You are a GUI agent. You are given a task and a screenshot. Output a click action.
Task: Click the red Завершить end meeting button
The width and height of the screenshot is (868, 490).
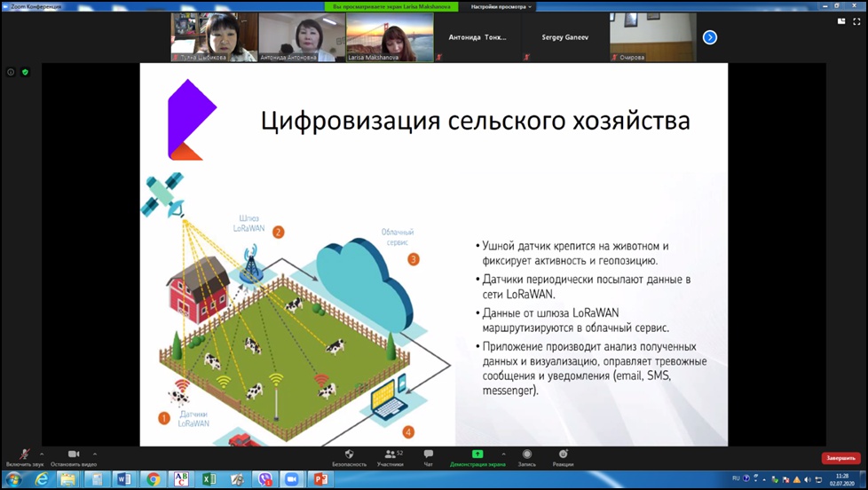click(x=840, y=458)
